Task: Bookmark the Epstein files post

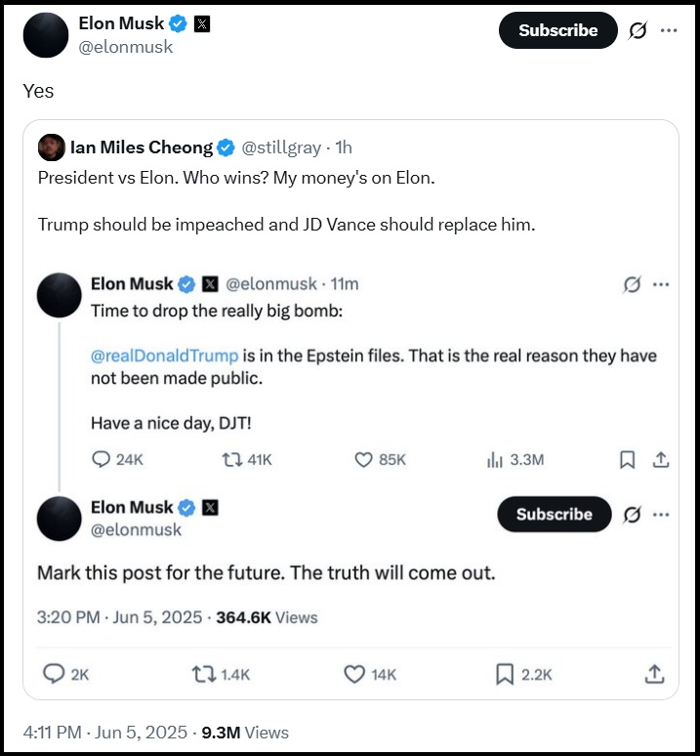Action: point(627,459)
